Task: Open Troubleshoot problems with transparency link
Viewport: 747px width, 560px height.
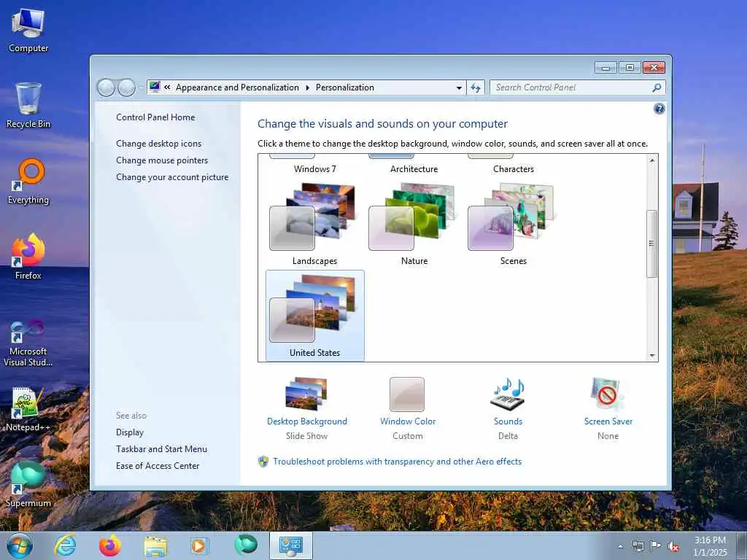Action: 397,462
